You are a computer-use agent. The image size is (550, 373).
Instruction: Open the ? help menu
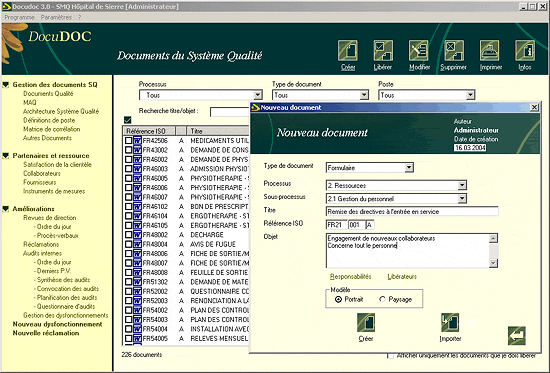coord(80,17)
